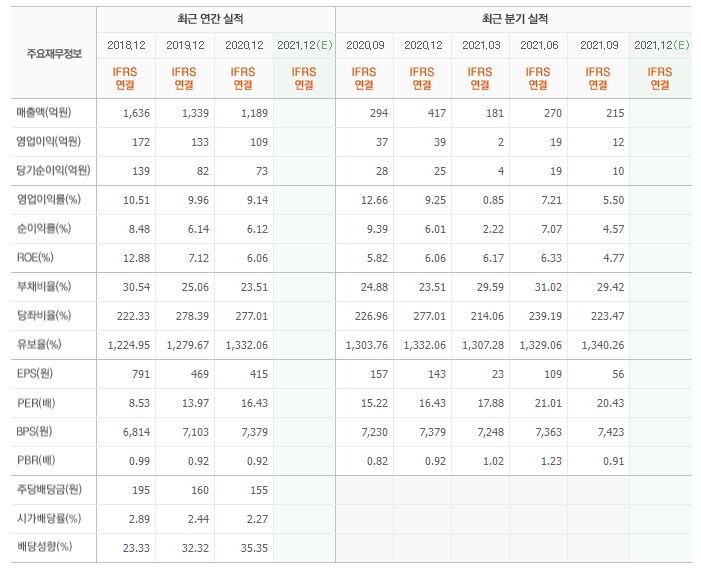Click the 주요재무정보 header cell
701x570 pixels.
coord(54,54)
